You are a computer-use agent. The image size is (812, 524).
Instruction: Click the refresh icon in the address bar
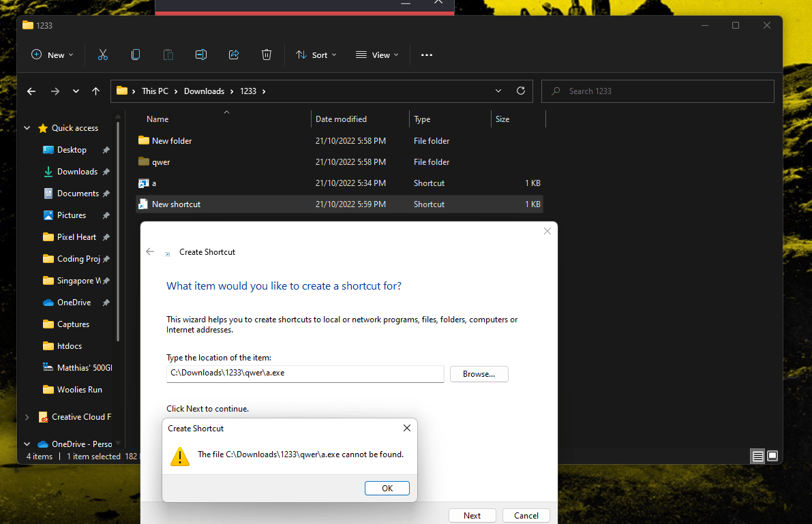pos(520,91)
